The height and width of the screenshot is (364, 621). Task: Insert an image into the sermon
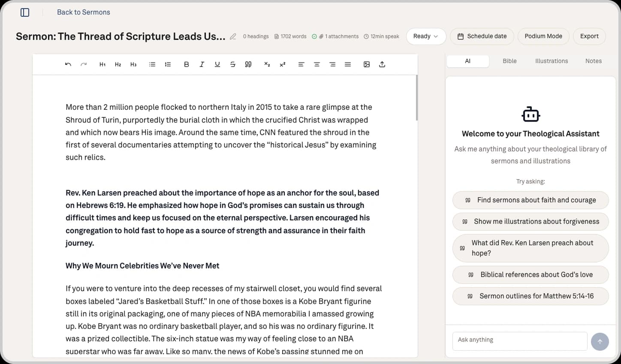[367, 64]
